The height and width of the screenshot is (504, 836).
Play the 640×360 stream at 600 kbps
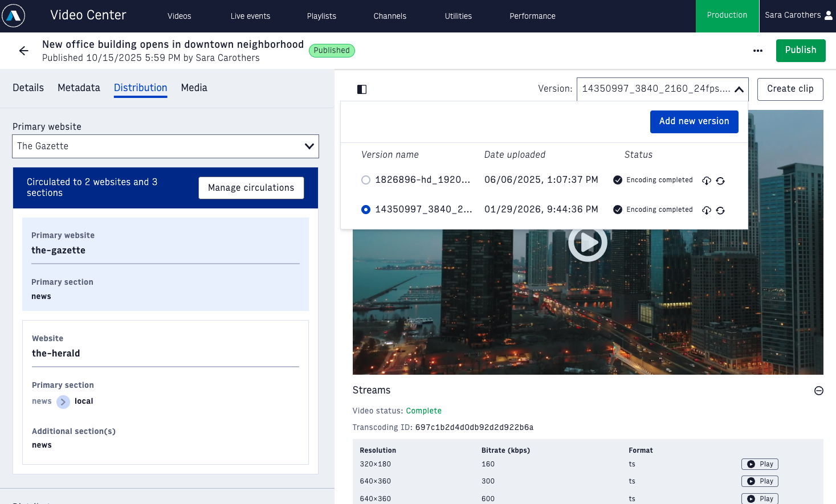click(760, 499)
